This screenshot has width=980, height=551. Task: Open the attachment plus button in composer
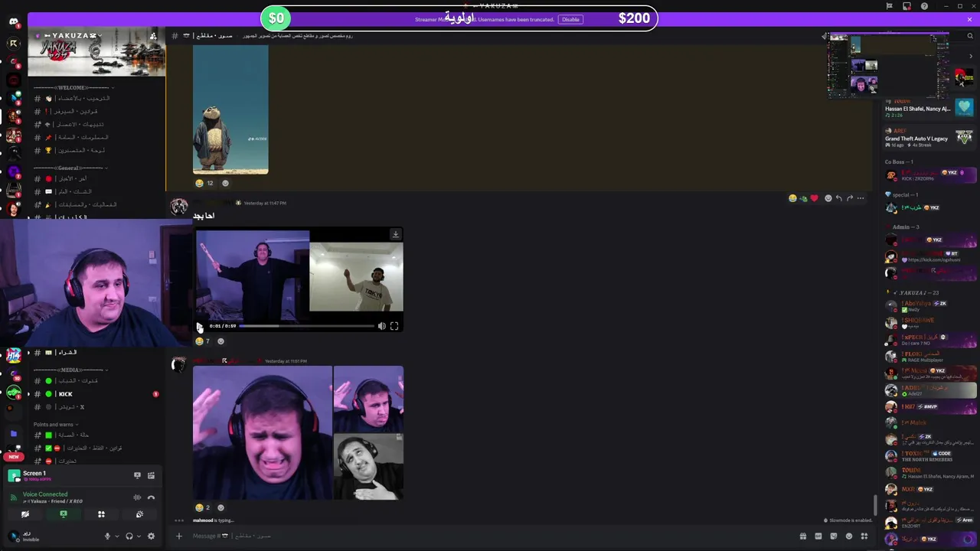point(179,536)
